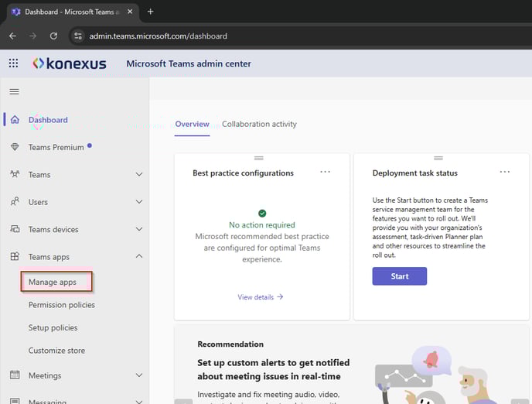Click the Users icon in sidebar
The height and width of the screenshot is (404, 532).
pyautogui.click(x=15, y=202)
